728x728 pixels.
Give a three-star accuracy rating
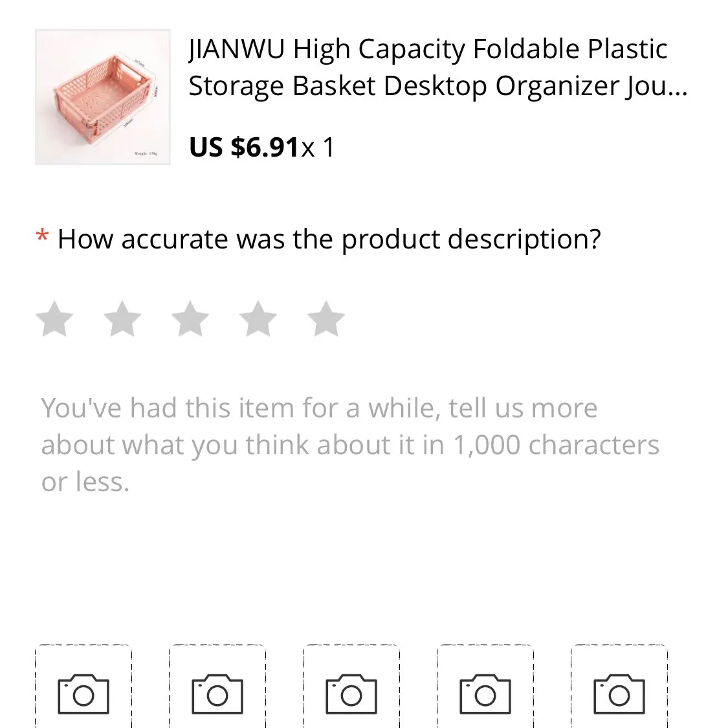[190, 319]
